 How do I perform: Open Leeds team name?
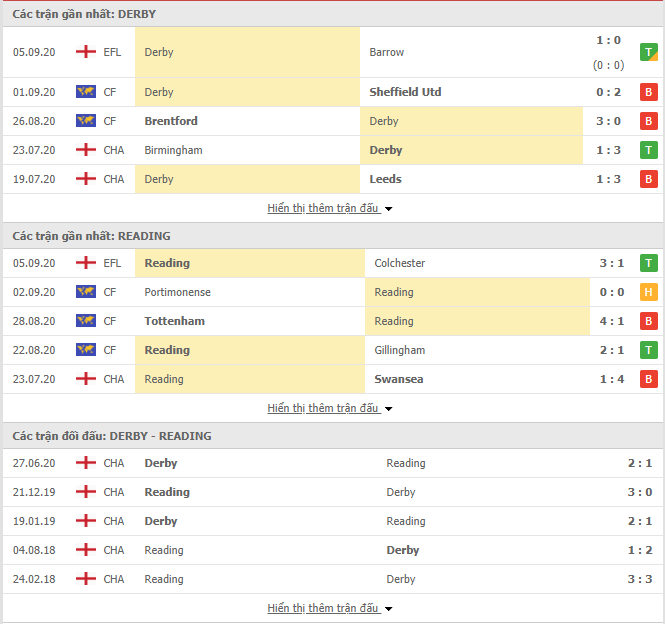(x=385, y=179)
